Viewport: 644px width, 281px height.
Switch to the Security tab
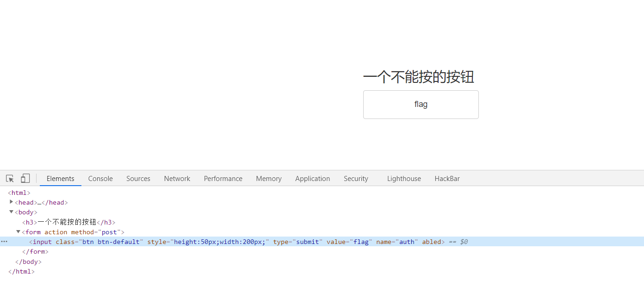[356, 179]
